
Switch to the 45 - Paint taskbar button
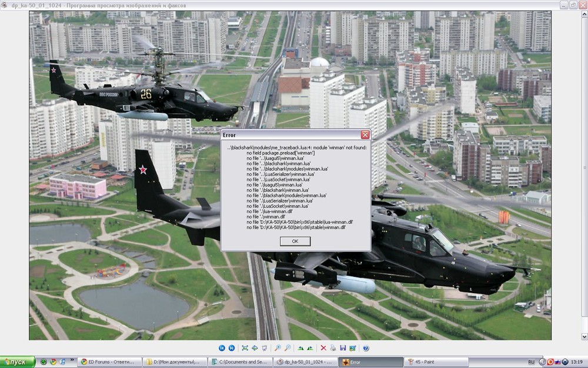click(x=436, y=362)
